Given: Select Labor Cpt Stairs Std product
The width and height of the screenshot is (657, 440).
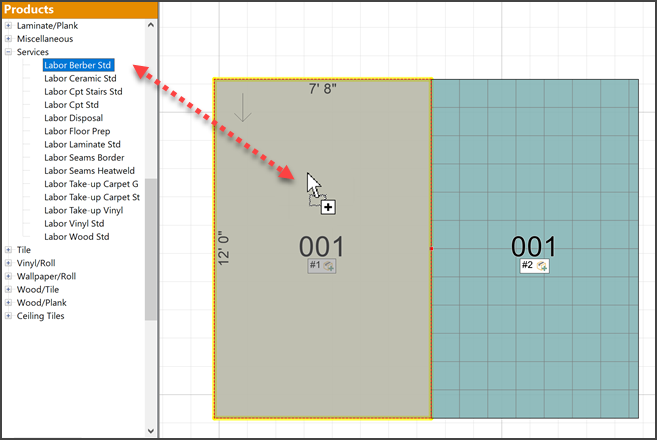Looking at the screenshot, I should coord(83,91).
